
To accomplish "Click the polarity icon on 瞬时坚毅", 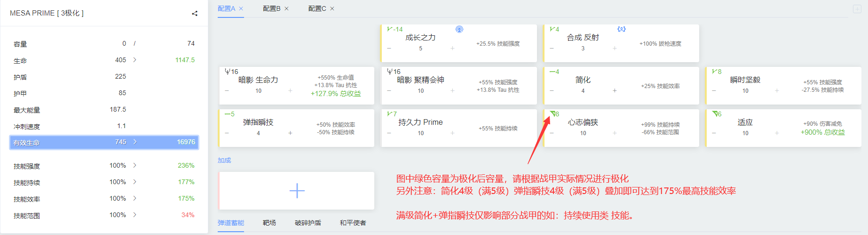I will [x=714, y=72].
